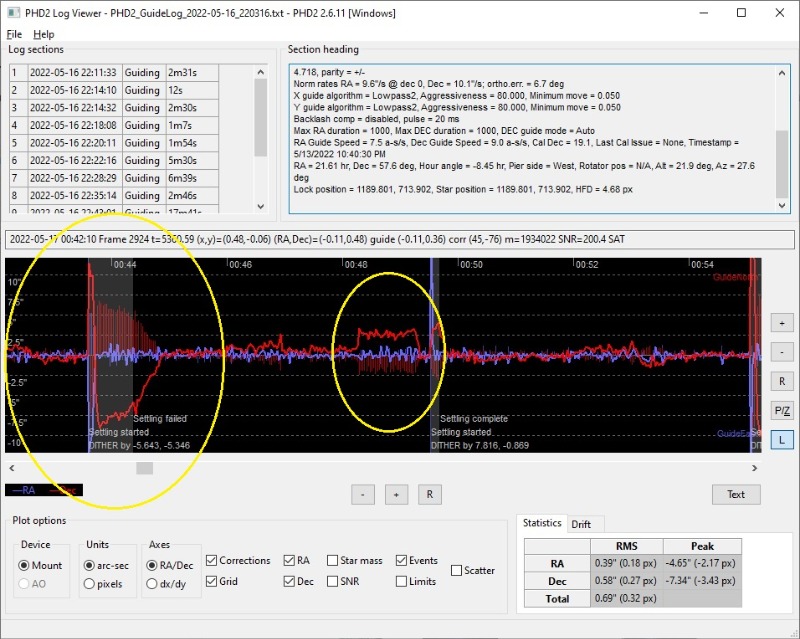Click the PHD2 app icon in title bar
The width and height of the screenshot is (800, 639).
tap(13, 13)
